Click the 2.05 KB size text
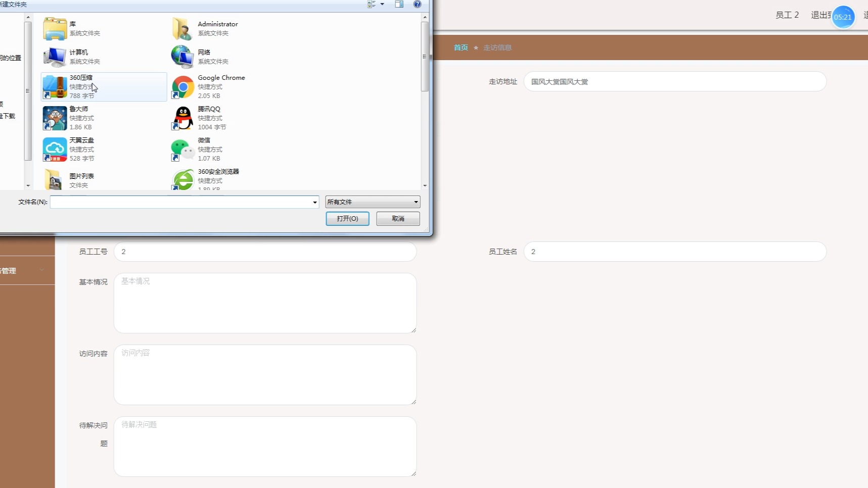Image resolution: width=868 pixels, height=488 pixels. click(209, 96)
